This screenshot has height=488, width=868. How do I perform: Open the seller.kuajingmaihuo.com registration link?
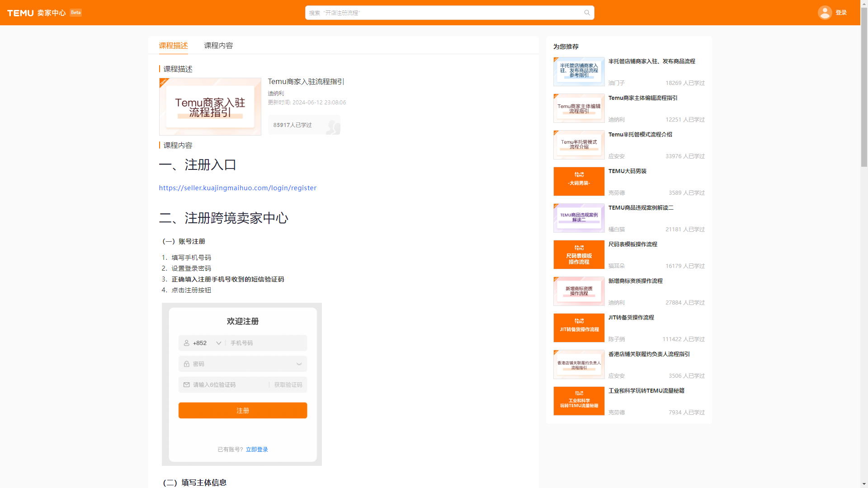pos(237,188)
